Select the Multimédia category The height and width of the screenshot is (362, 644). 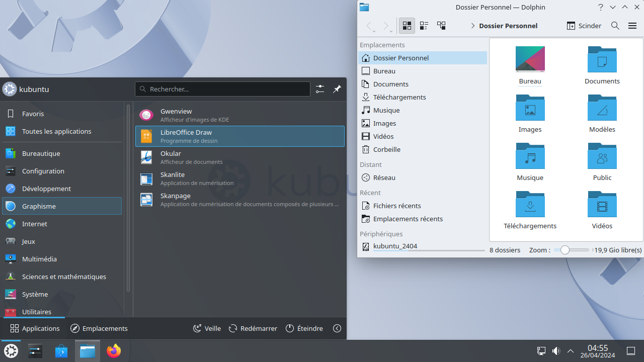(39, 259)
